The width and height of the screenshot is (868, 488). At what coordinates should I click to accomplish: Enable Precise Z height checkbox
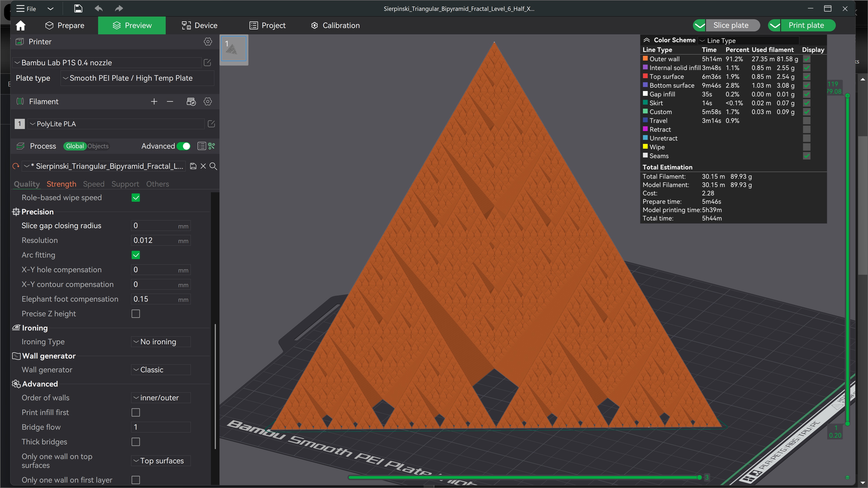click(x=135, y=314)
